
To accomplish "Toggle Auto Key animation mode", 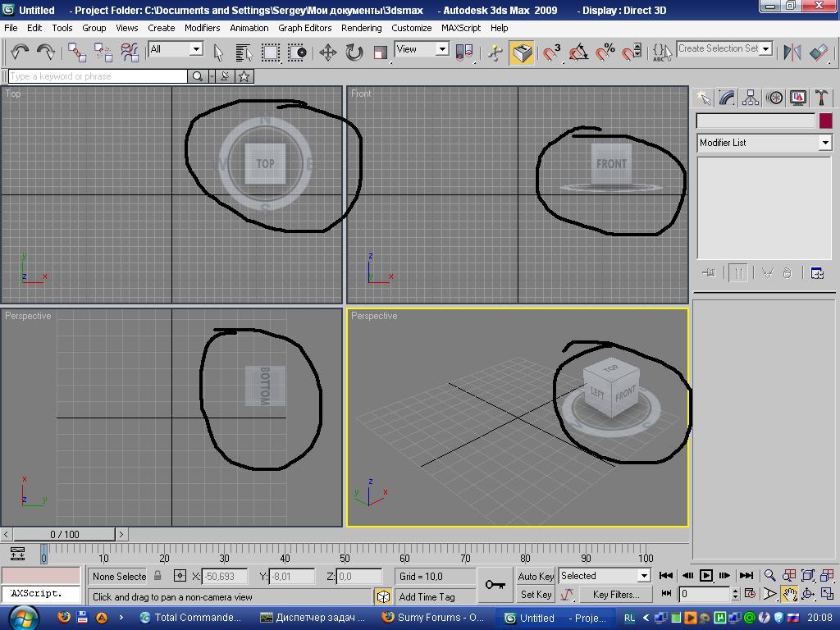I will click(536, 576).
